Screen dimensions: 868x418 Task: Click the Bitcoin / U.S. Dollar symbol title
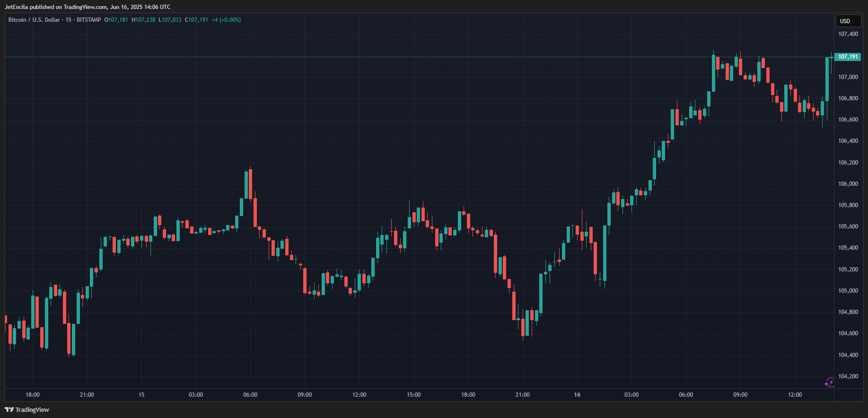pos(34,20)
